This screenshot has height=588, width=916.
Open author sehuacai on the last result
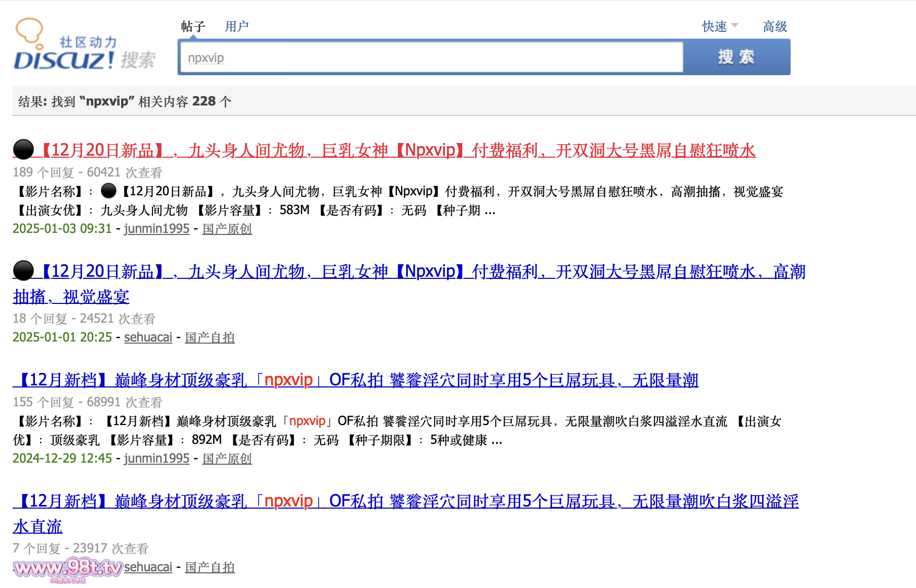(x=148, y=567)
